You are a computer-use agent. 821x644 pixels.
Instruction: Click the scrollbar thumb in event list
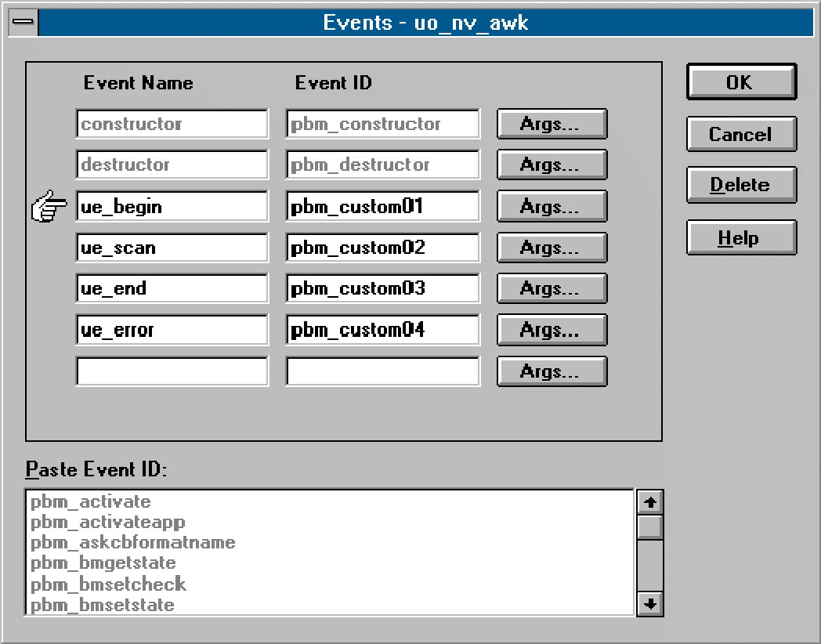coord(650,526)
